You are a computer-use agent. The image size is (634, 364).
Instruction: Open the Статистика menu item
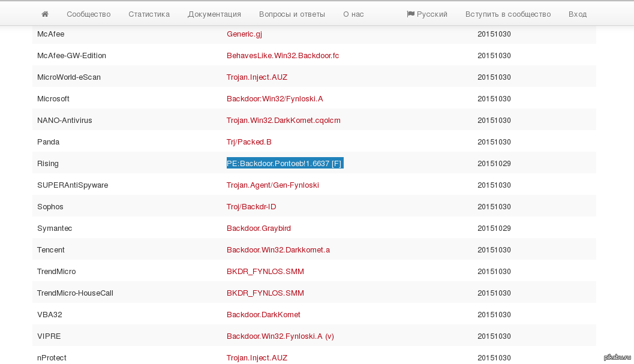tap(149, 14)
